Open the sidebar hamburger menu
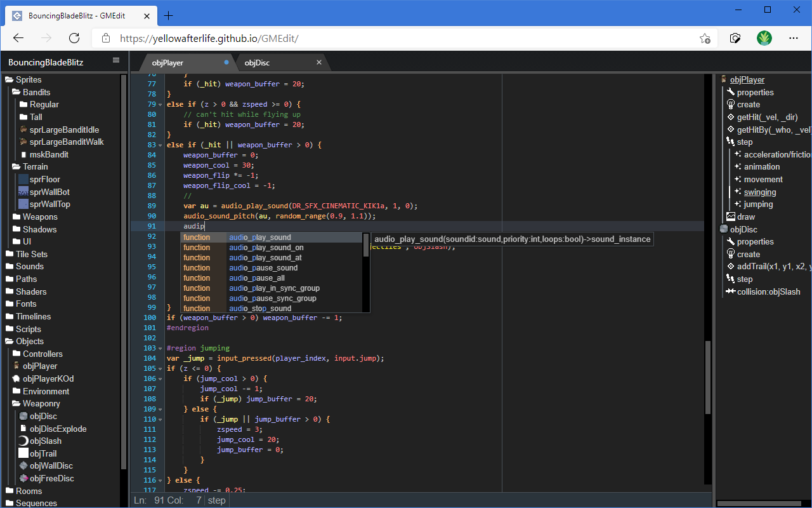 tap(115, 60)
